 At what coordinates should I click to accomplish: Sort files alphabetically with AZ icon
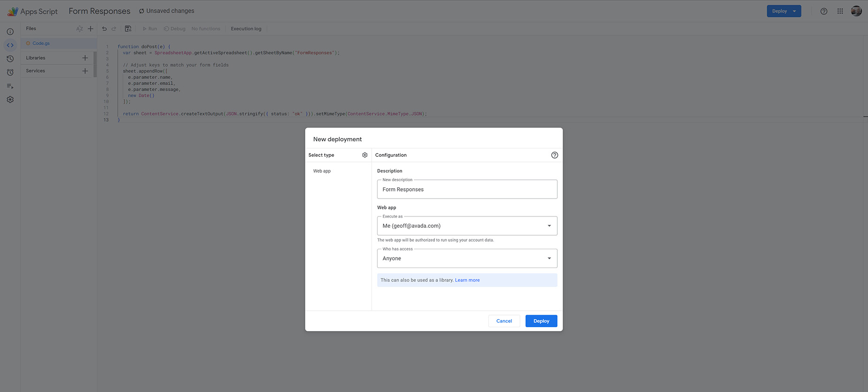point(79,29)
